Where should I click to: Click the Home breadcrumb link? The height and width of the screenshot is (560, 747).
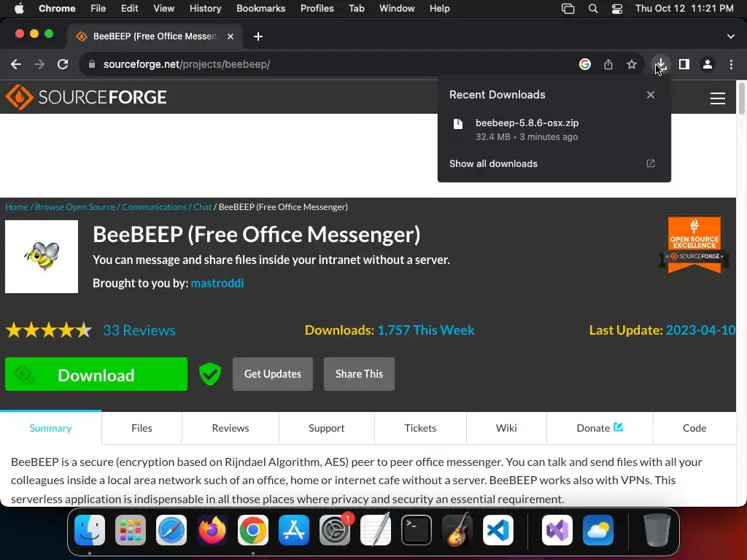coord(17,207)
